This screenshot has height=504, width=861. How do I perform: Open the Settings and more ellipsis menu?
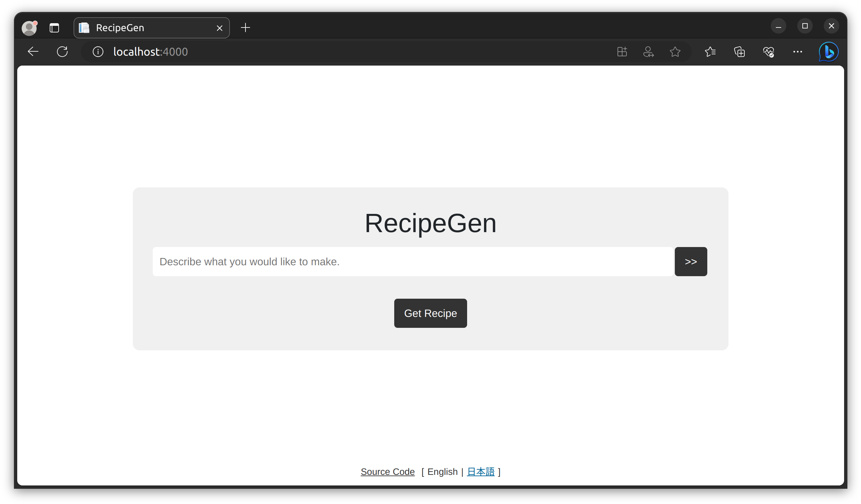coord(797,52)
